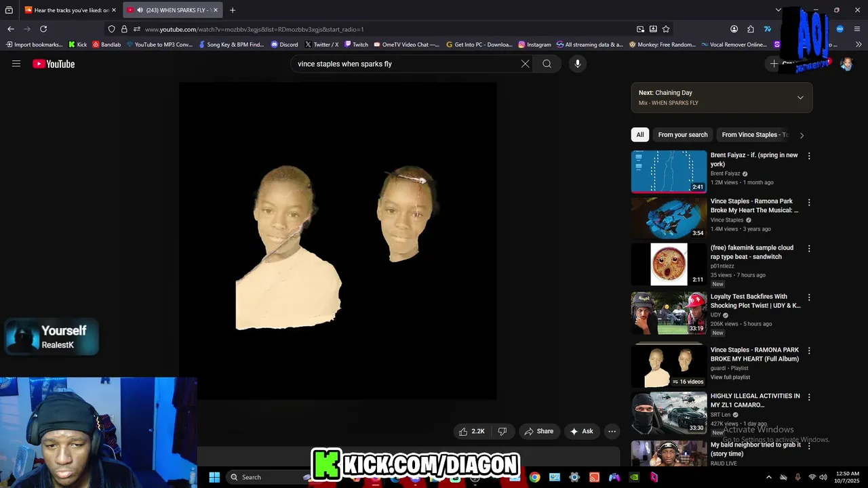Show hidden system tray icons
Image resolution: width=868 pixels, height=488 pixels.
click(768, 477)
